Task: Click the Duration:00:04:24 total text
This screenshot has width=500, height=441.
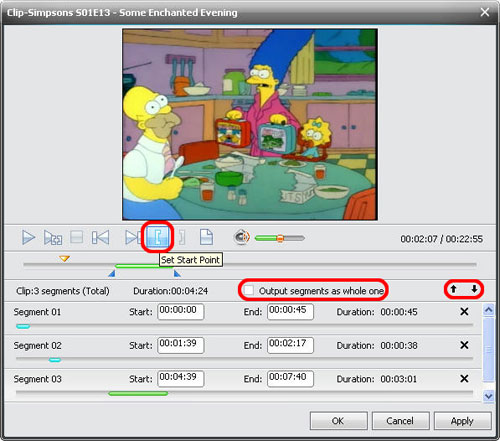Action: [x=170, y=291]
